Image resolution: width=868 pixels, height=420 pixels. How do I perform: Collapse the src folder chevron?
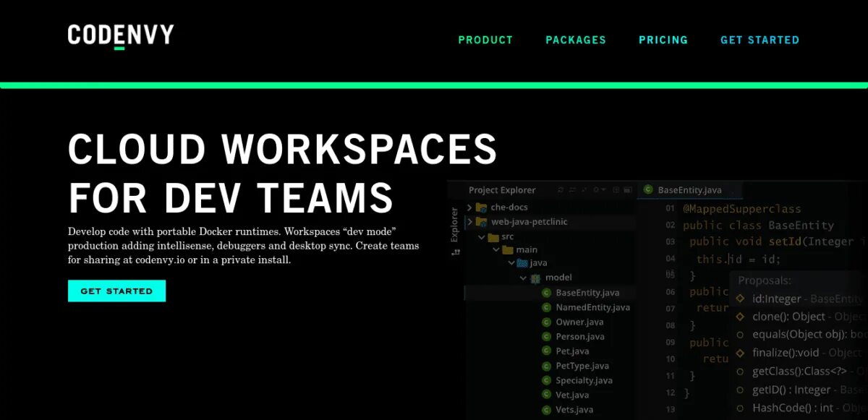click(x=481, y=236)
